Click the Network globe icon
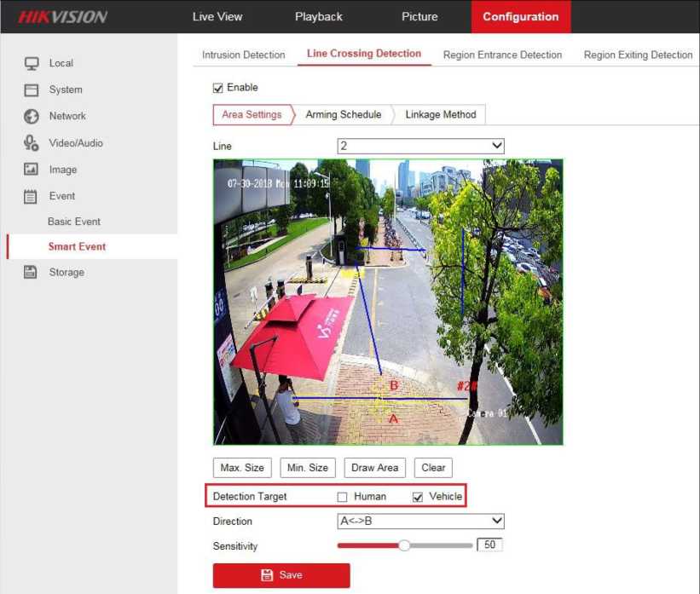700x594 pixels. [x=32, y=116]
